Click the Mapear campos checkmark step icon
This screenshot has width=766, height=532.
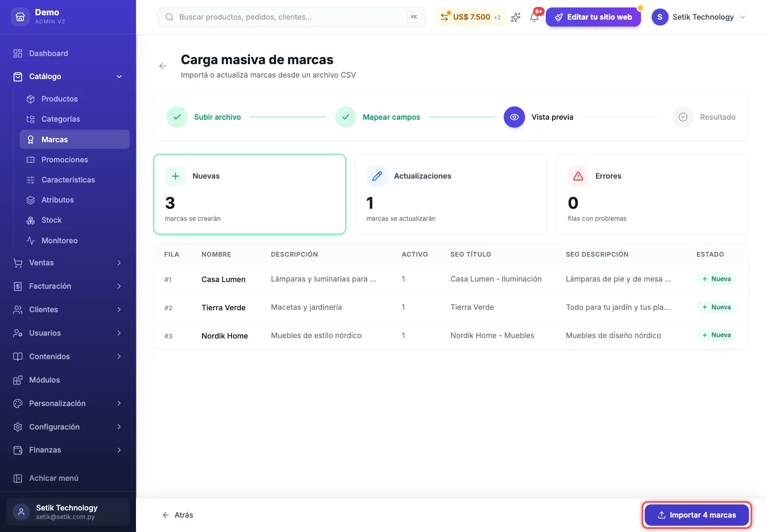click(x=346, y=117)
